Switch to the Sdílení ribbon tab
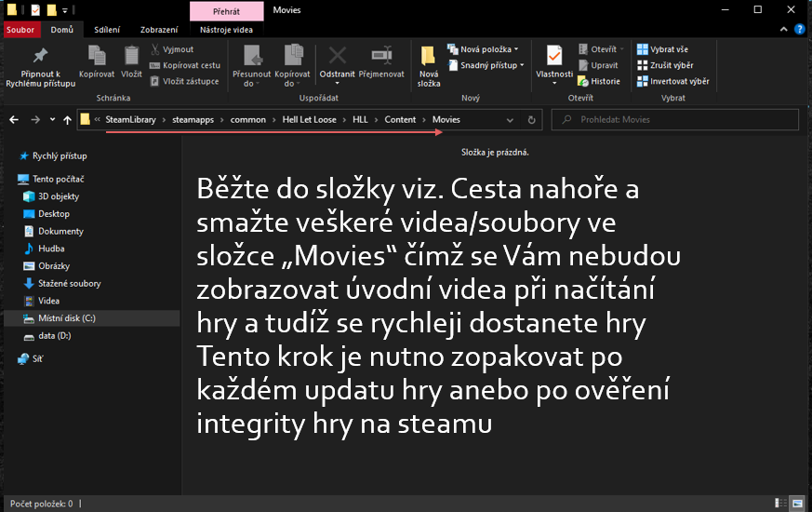Viewport: 812px width, 512px height. point(107,30)
